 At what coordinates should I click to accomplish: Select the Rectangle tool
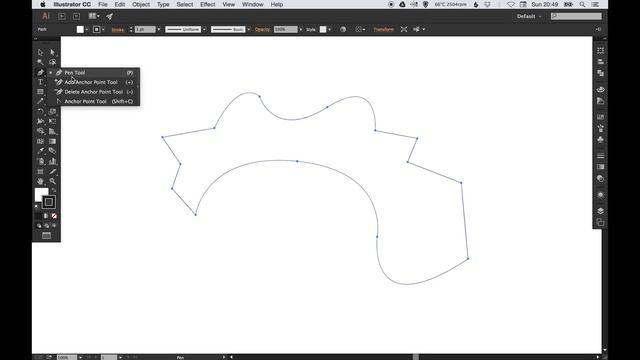coord(40,92)
